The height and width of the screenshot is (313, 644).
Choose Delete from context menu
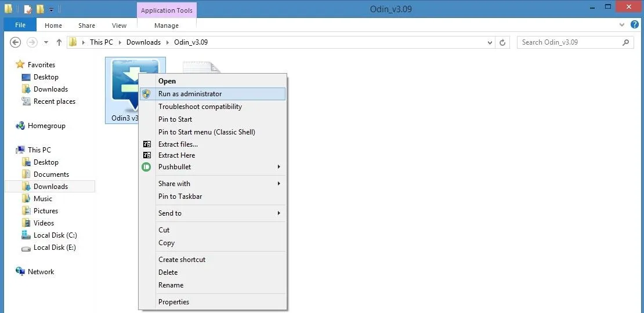click(212, 272)
